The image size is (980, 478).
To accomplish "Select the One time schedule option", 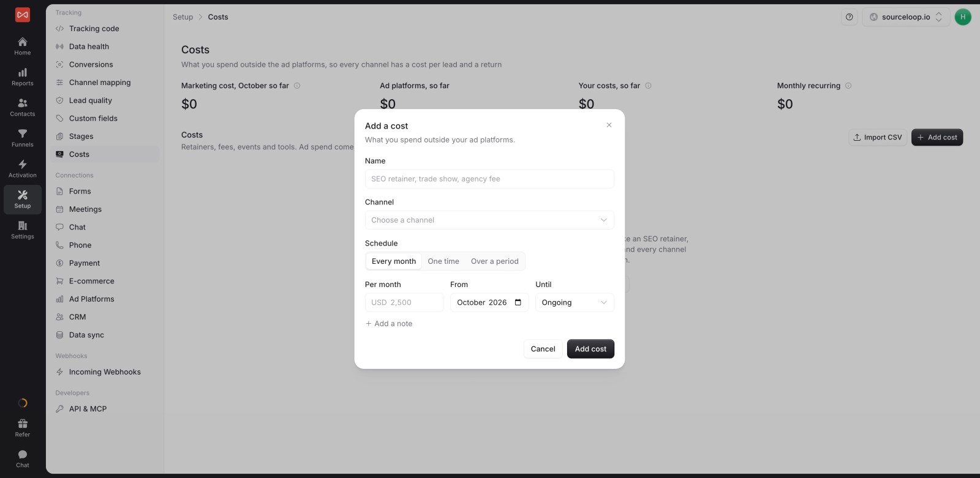I will pos(443,261).
